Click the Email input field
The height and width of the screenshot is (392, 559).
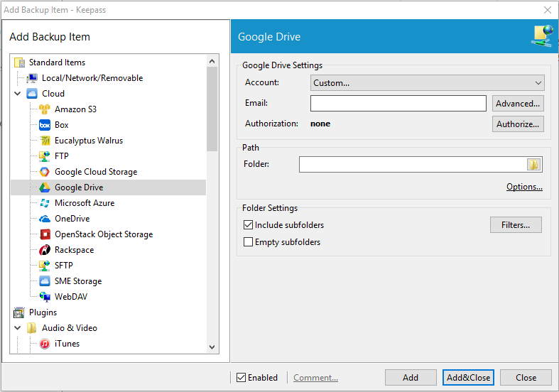(398, 104)
